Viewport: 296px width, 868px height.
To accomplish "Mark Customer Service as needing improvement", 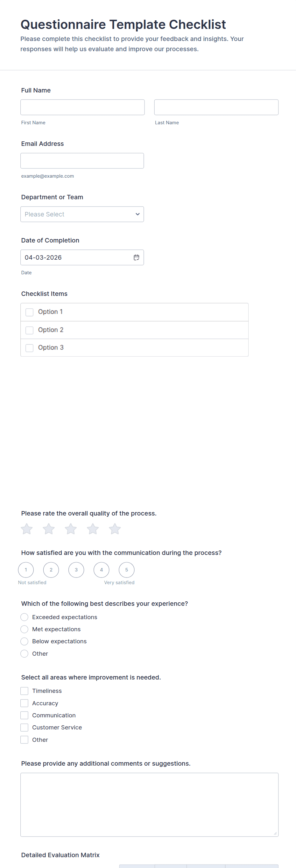I will click(x=24, y=727).
